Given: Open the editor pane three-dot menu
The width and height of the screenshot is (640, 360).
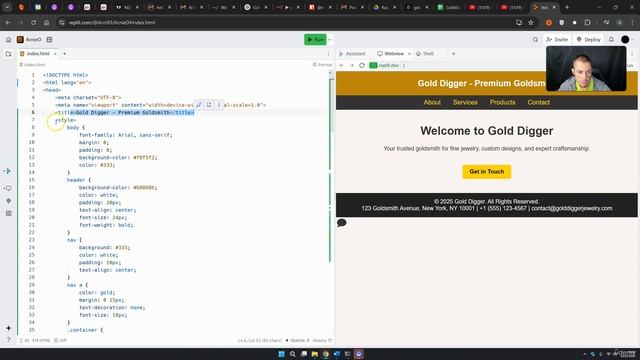Looking at the screenshot, I should [x=328, y=54].
